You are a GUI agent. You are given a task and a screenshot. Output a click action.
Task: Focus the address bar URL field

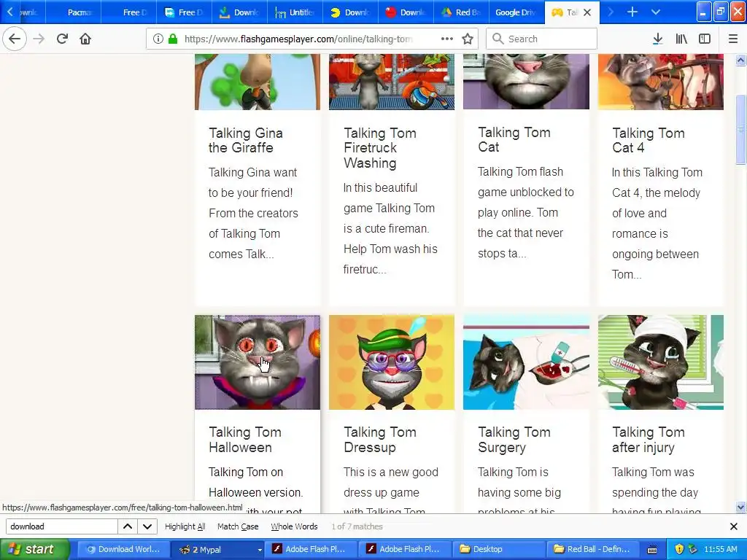[298, 39]
